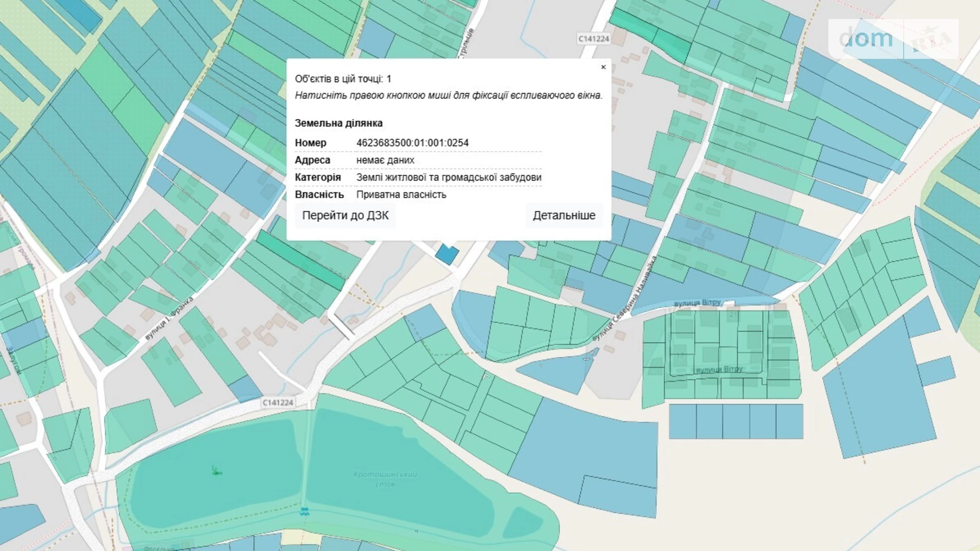Click the 'Приватна власність' ownership value

click(401, 195)
